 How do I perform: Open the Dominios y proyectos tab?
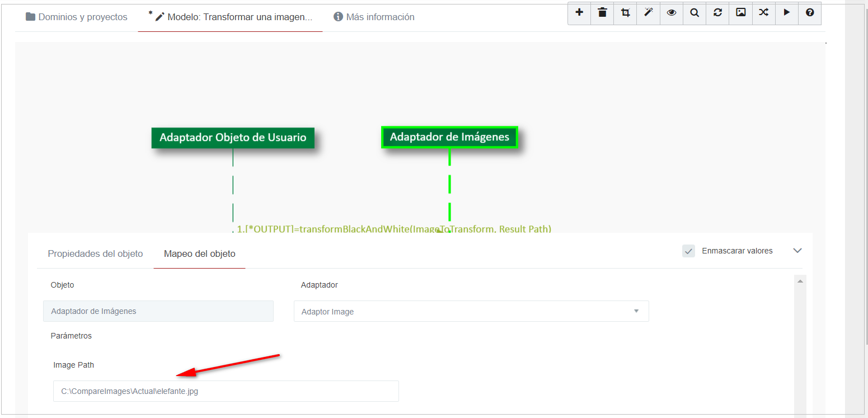[x=77, y=17]
